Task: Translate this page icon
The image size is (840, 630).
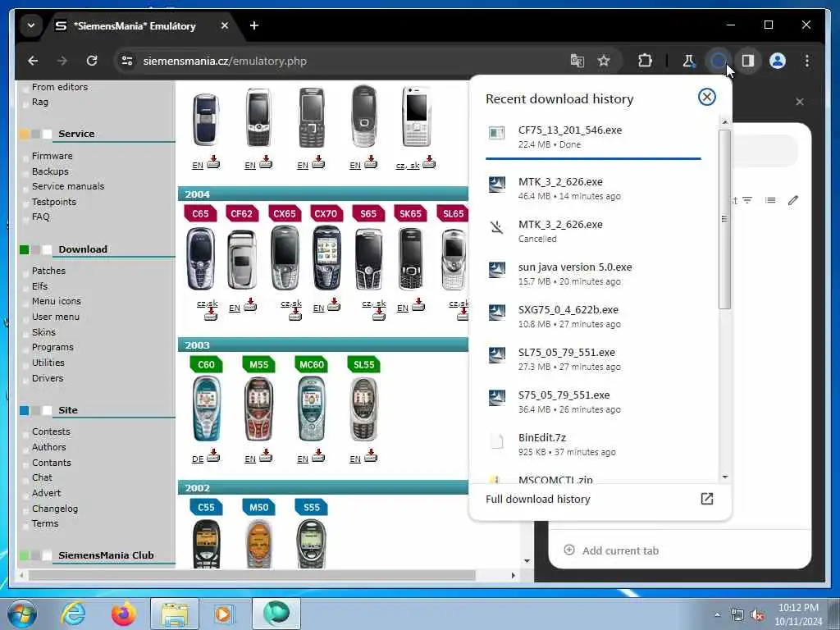Action: [577, 61]
